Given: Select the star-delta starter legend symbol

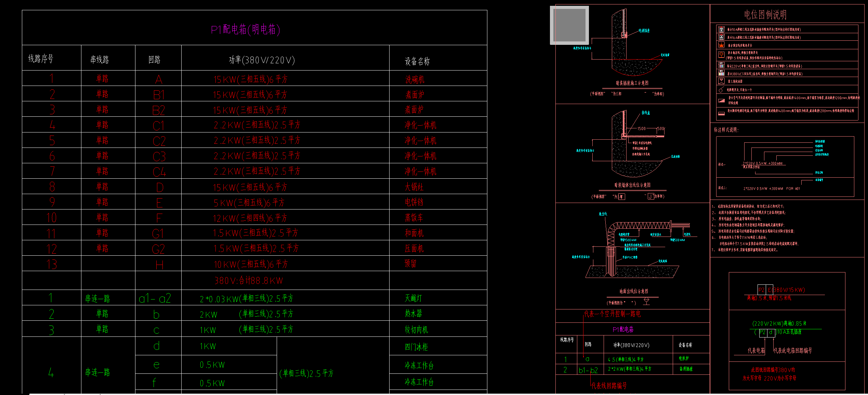Looking at the screenshot, I should [x=721, y=81].
